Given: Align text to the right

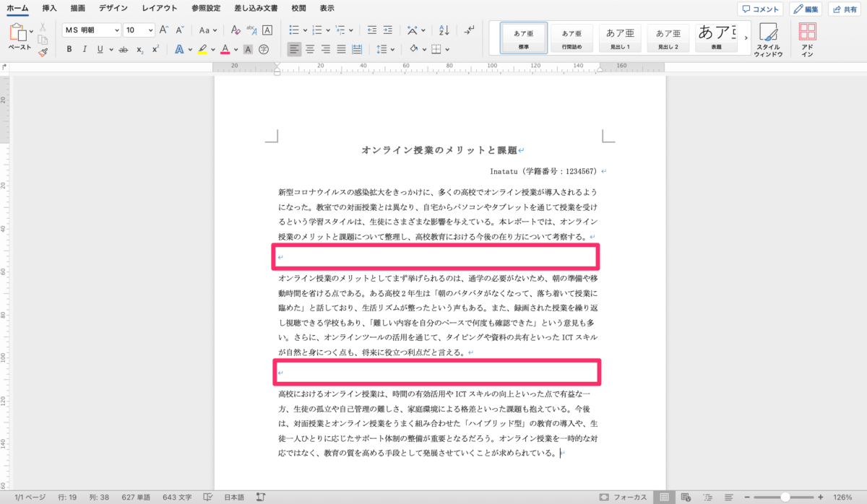Looking at the screenshot, I should tap(325, 49).
